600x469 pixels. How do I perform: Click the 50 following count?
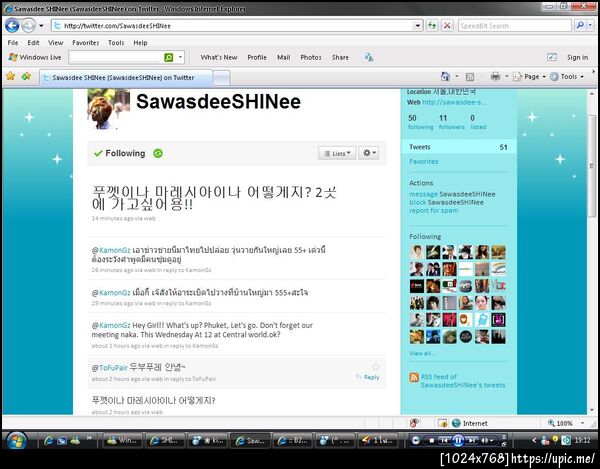click(420, 122)
